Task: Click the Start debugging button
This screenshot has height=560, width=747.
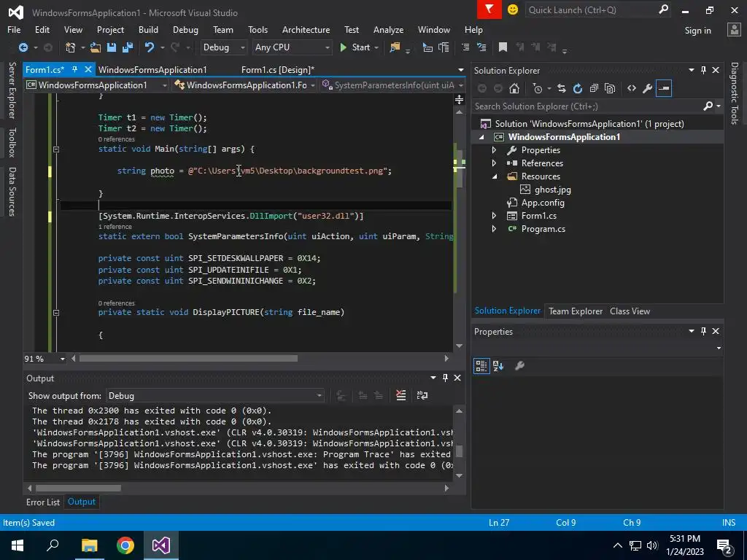Action: pos(355,47)
